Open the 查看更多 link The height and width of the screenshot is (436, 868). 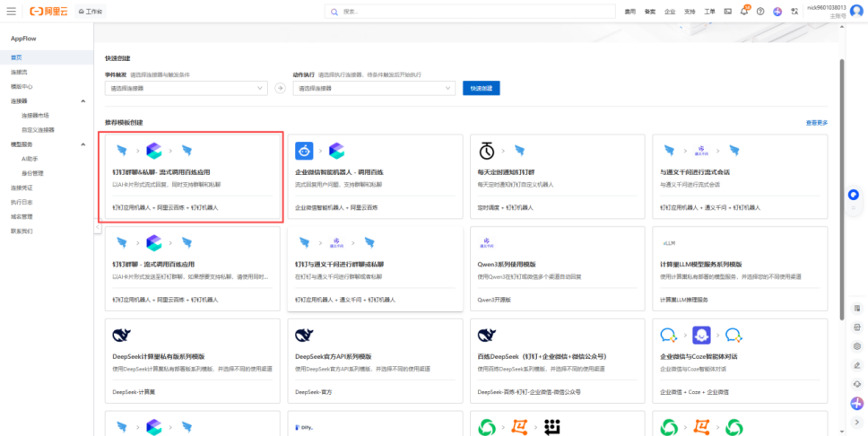tap(817, 123)
